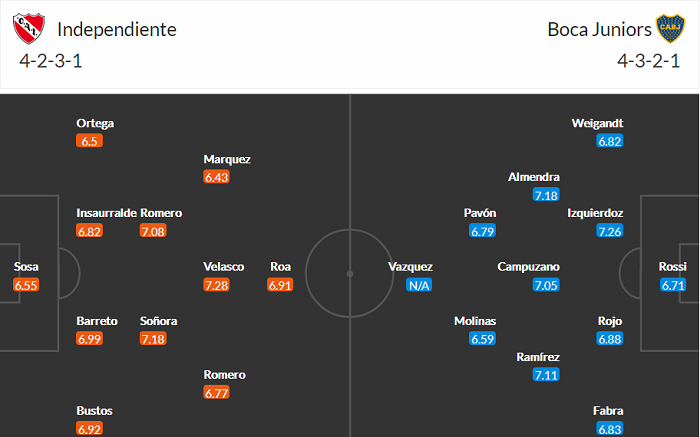This screenshot has height=437, width=700.
Task: Click player name Ortega
Action: [95, 124]
